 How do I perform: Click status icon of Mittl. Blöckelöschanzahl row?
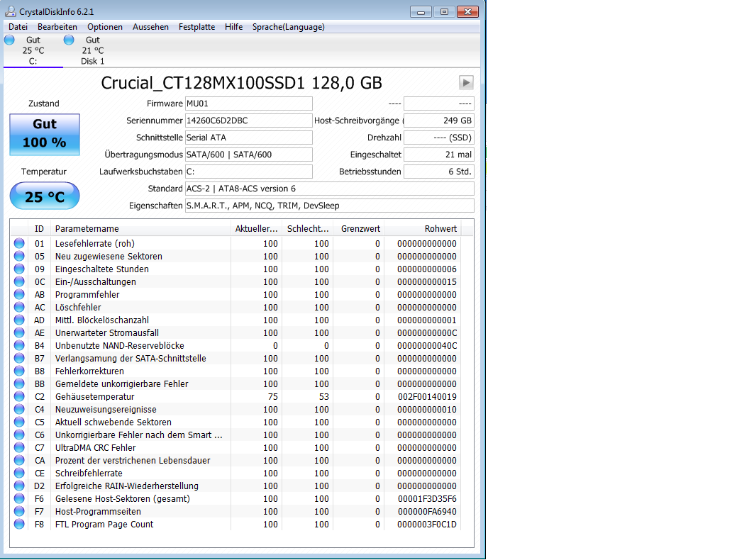tap(19, 320)
